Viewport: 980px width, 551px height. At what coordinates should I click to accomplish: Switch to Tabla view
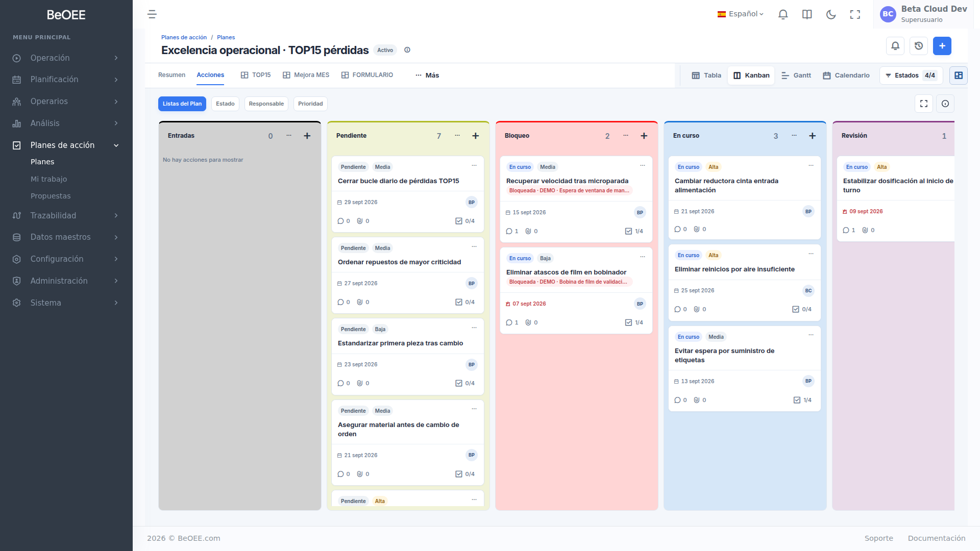(706, 76)
